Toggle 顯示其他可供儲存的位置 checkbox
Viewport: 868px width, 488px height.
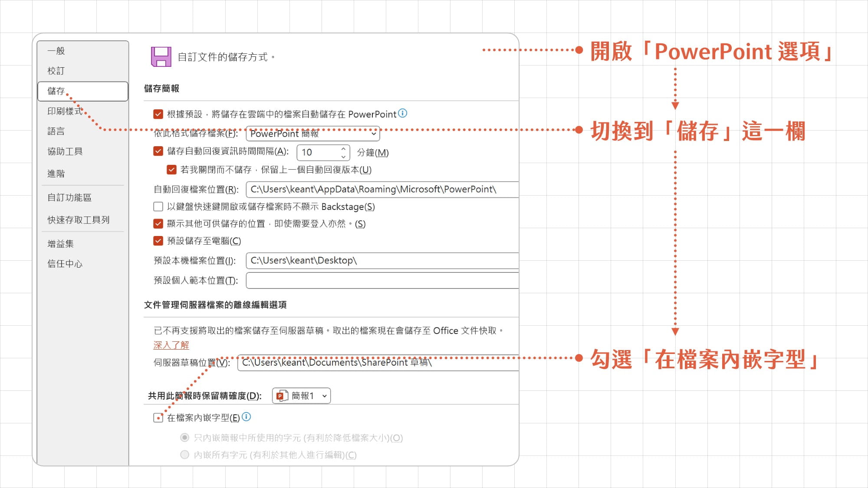[x=158, y=223]
